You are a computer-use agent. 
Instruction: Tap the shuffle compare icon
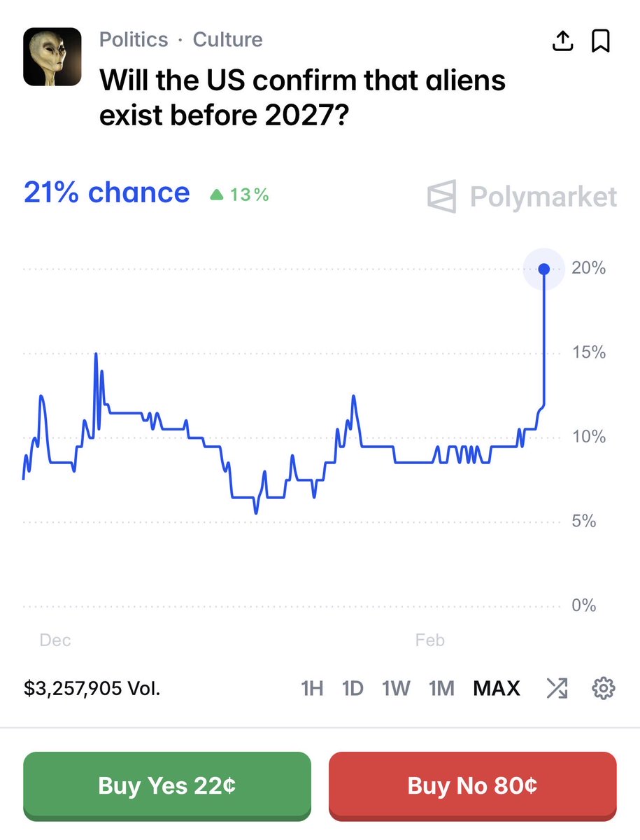(x=557, y=689)
